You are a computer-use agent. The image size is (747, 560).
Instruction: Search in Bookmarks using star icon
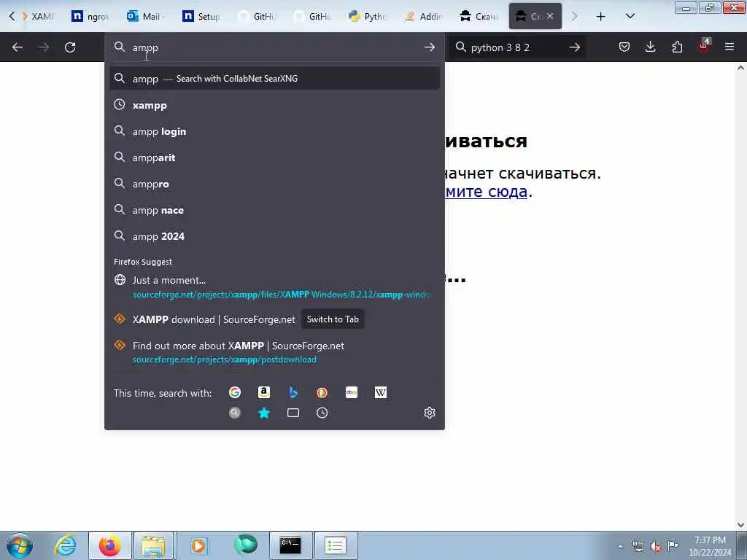click(264, 413)
